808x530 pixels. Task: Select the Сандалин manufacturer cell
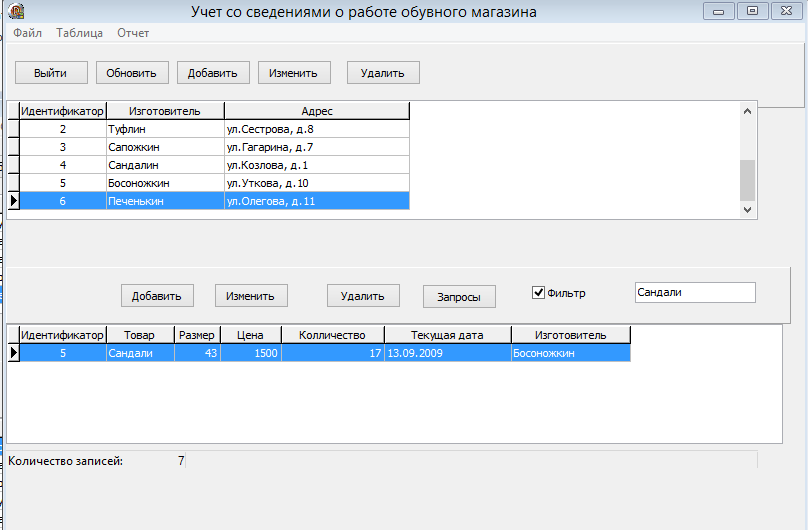click(x=165, y=165)
